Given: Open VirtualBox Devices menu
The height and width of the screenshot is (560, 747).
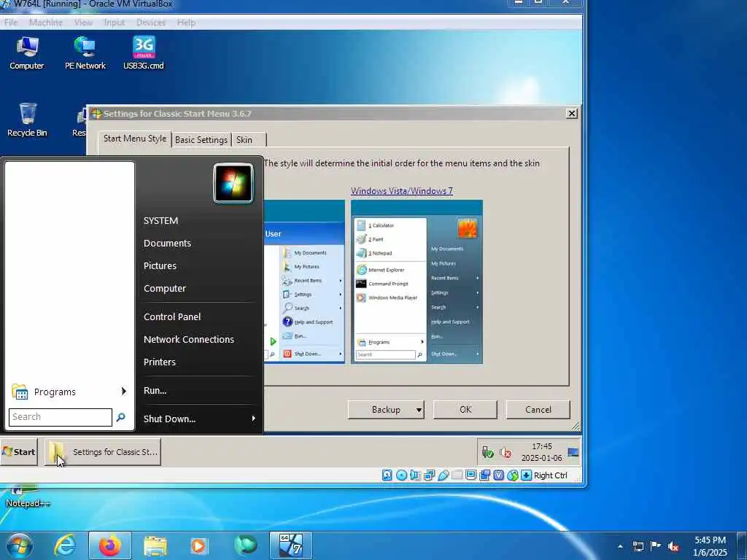Looking at the screenshot, I should click(151, 23).
